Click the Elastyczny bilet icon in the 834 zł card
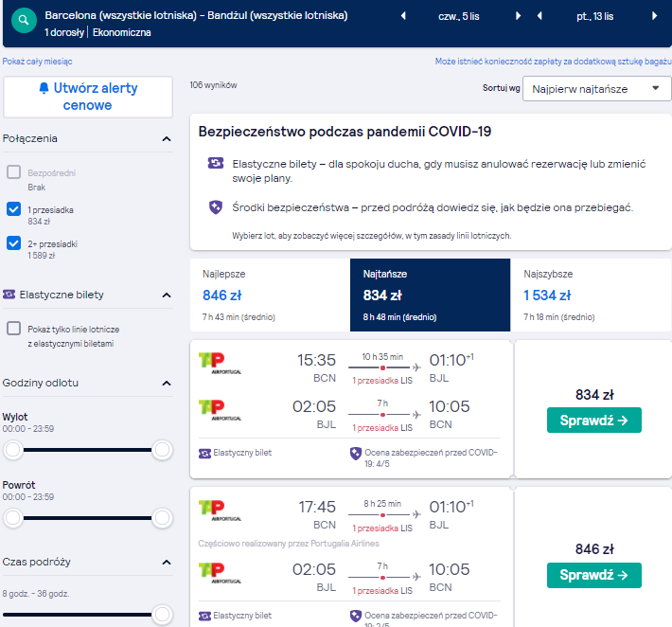Screen dimensions: 672x627 click(204, 454)
